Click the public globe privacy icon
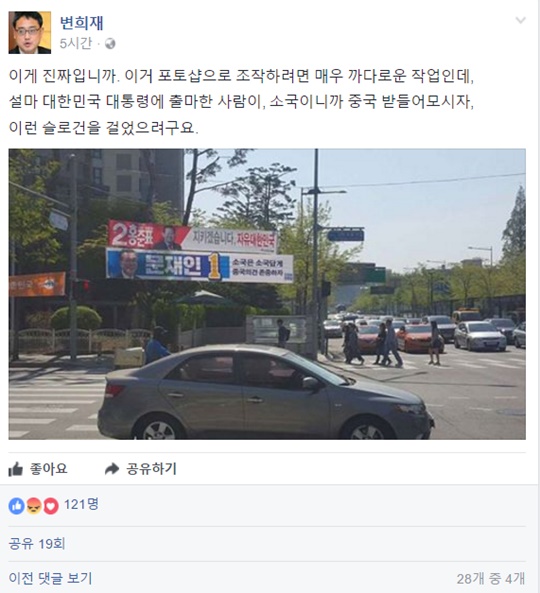This screenshot has height=593, width=540. click(110, 44)
